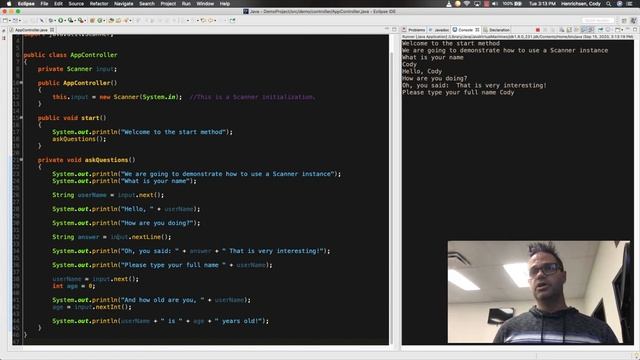
Task: Switch to the Declaration tab
Action: (x=497, y=30)
